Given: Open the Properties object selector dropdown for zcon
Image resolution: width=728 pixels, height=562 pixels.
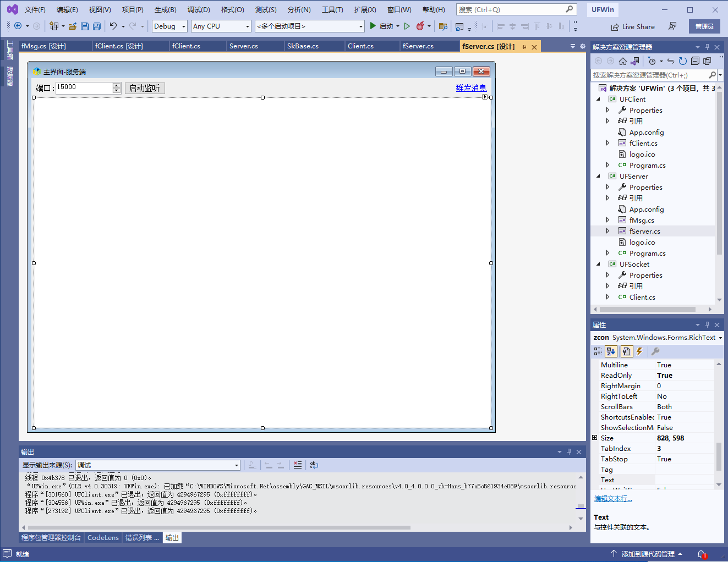Looking at the screenshot, I should pyautogui.click(x=720, y=338).
